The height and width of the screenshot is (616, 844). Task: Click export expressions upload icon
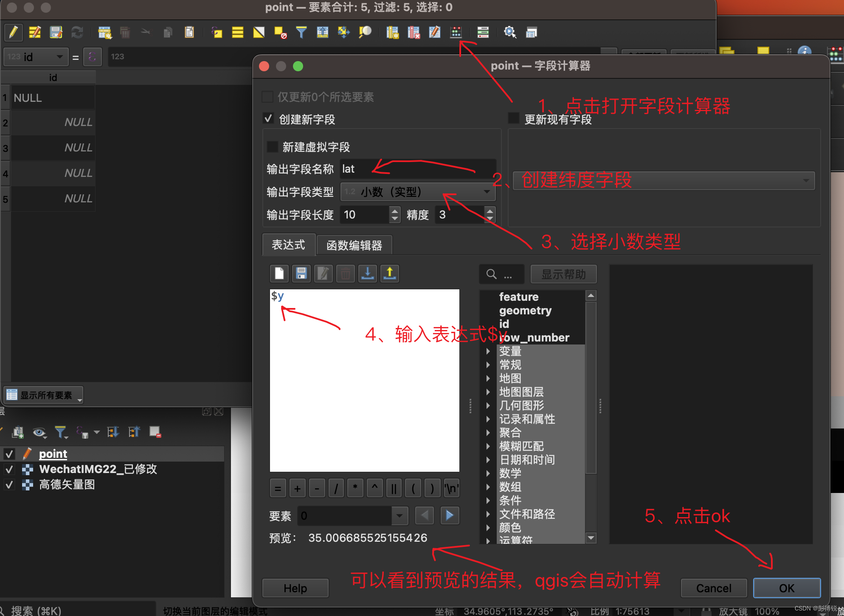(390, 274)
